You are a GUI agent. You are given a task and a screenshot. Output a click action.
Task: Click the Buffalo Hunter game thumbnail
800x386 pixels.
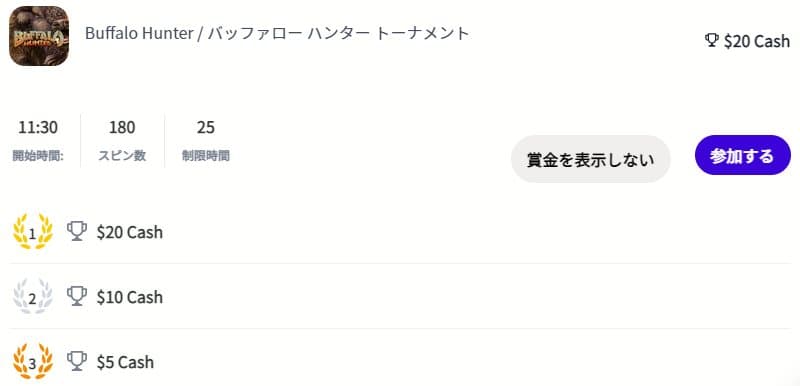click(39, 36)
